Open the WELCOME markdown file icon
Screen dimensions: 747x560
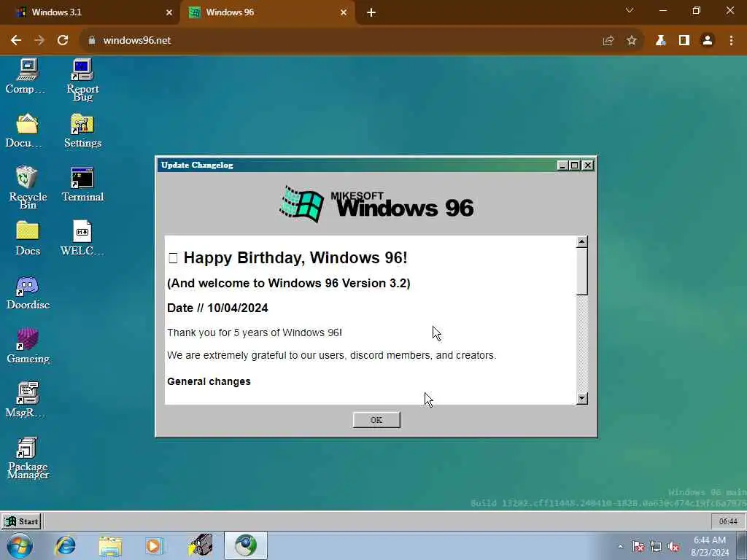[82, 238]
